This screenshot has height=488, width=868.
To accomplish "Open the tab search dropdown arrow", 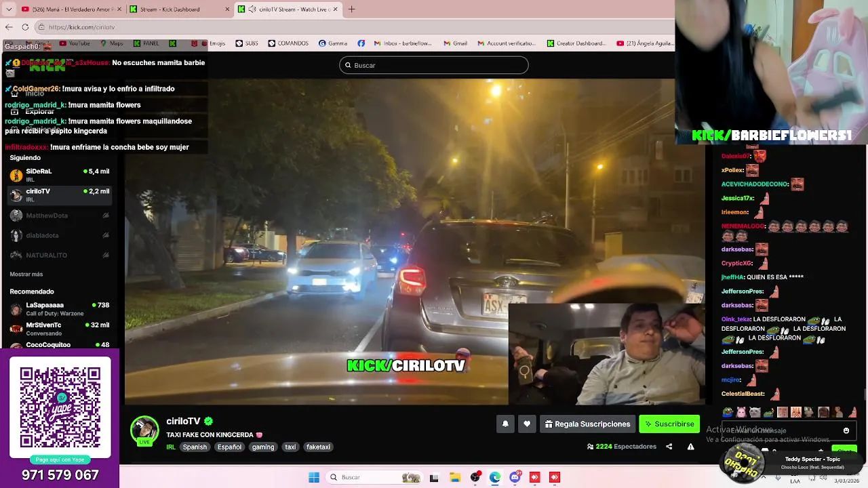I will 9,9.
